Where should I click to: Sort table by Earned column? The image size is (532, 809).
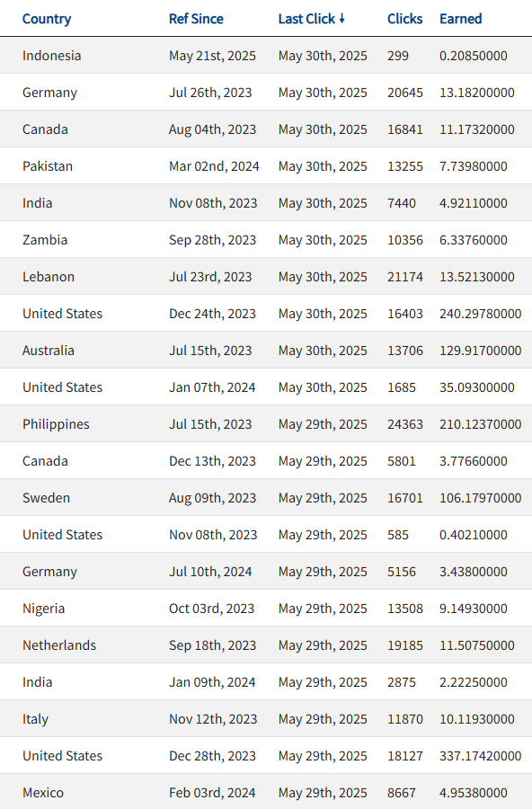(x=461, y=19)
